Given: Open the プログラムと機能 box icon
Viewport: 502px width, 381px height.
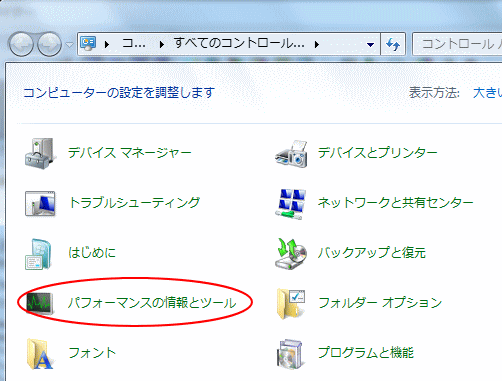Looking at the screenshot, I should tap(290, 355).
